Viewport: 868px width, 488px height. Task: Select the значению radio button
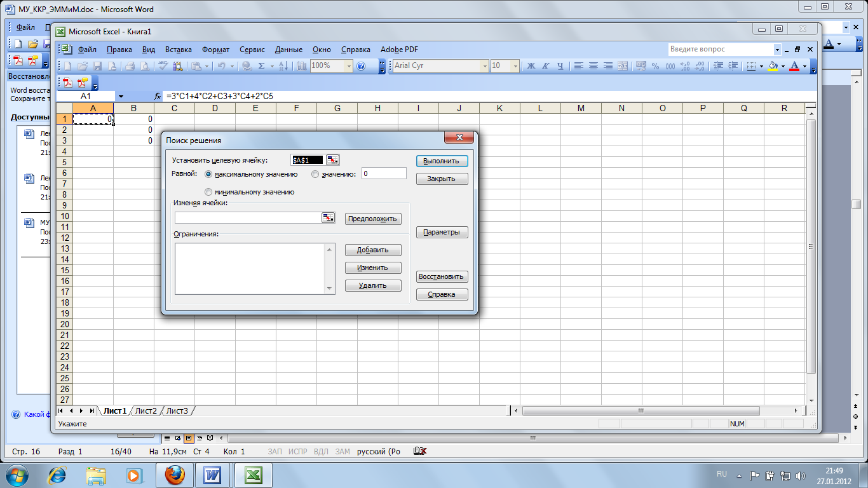pos(315,173)
